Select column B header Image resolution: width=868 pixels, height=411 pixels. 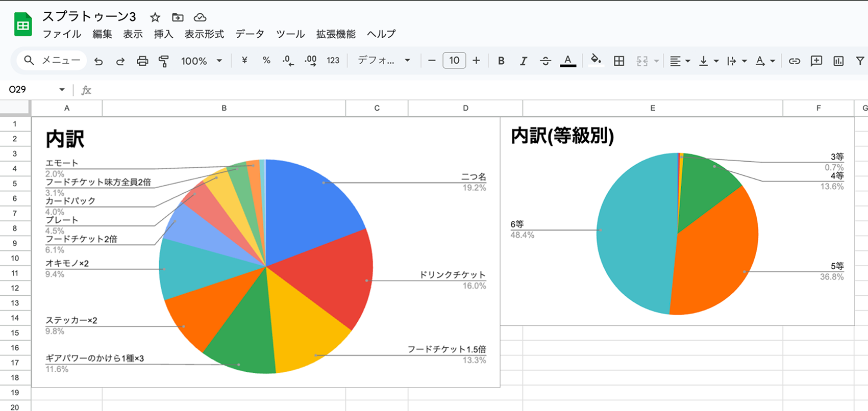pos(224,108)
